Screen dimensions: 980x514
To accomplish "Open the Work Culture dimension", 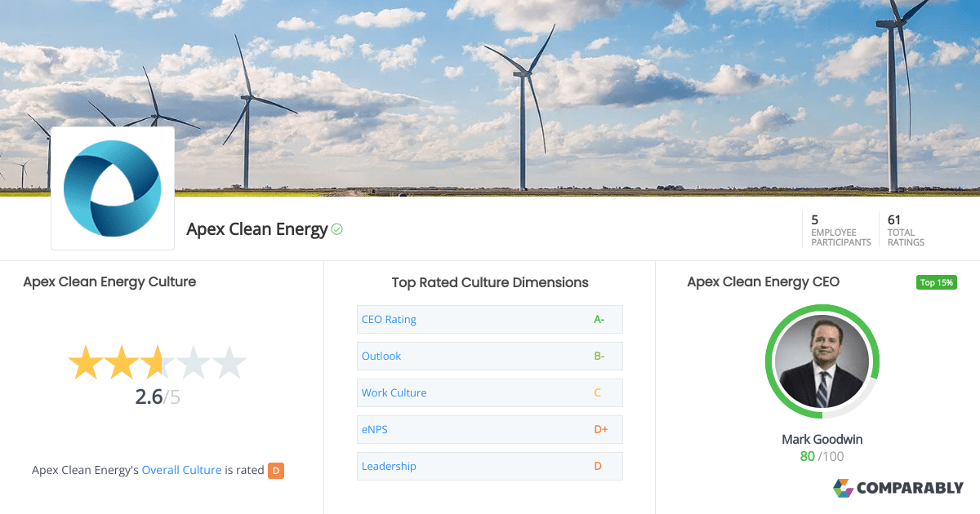I will click(x=489, y=392).
